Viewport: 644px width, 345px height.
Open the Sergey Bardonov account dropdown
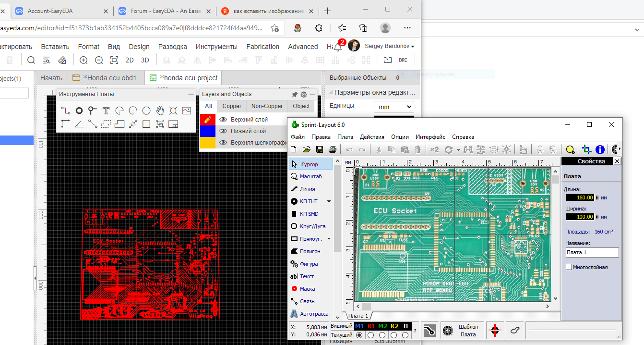389,46
